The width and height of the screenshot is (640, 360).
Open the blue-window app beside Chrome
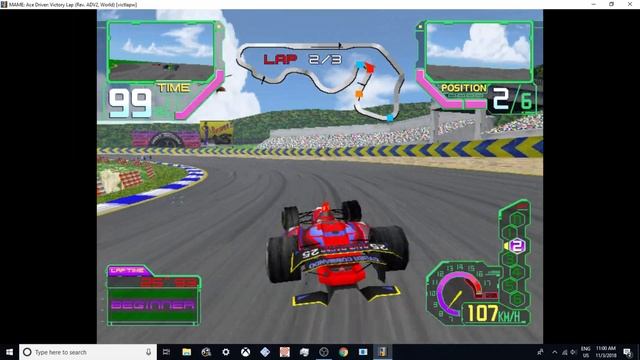click(x=363, y=352)
